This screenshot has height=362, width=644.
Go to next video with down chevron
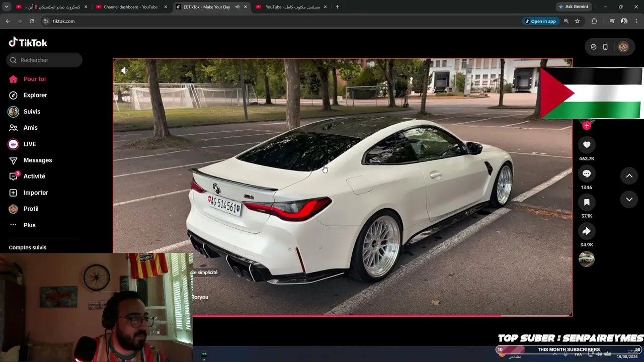point(629,200)
